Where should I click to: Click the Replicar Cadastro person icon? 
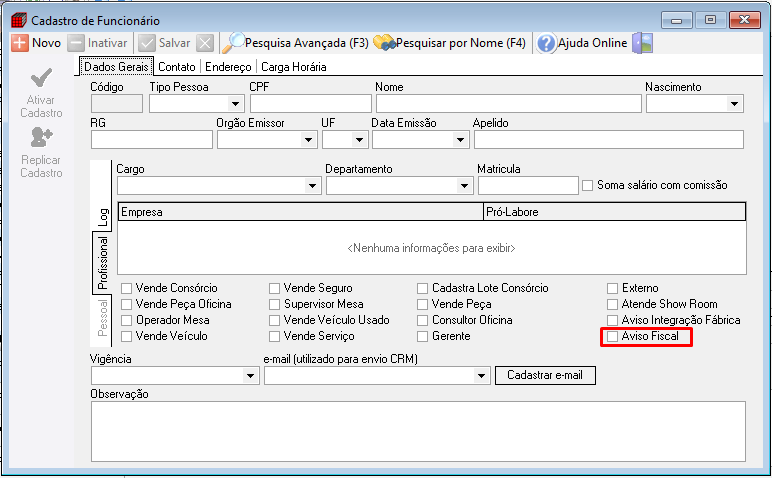[41, 137]
